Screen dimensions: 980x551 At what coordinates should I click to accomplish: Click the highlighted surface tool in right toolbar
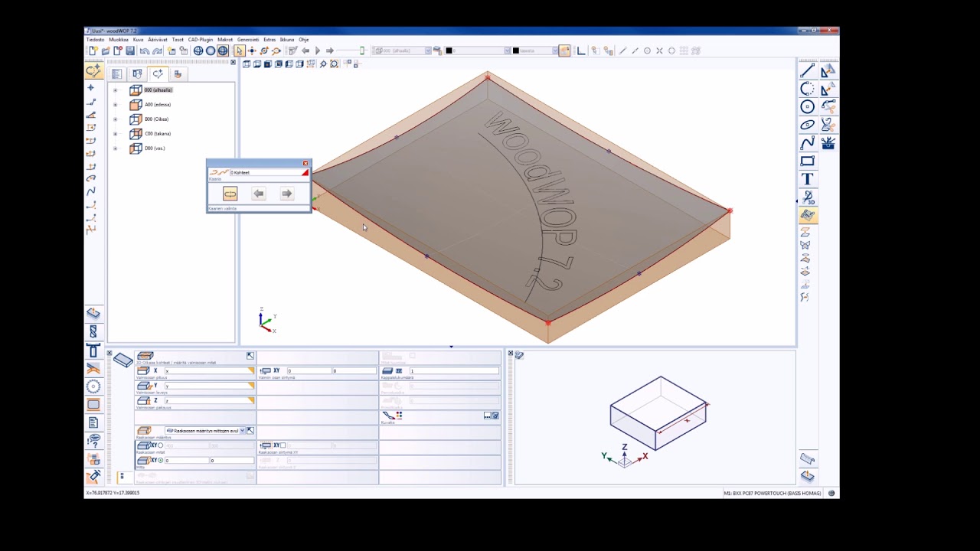tap(807, 215)
